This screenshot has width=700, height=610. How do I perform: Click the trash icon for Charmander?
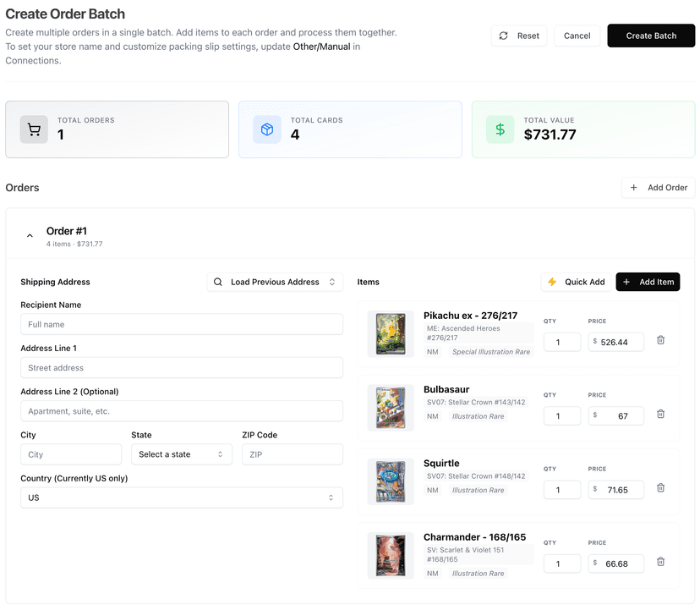[660, 563]
